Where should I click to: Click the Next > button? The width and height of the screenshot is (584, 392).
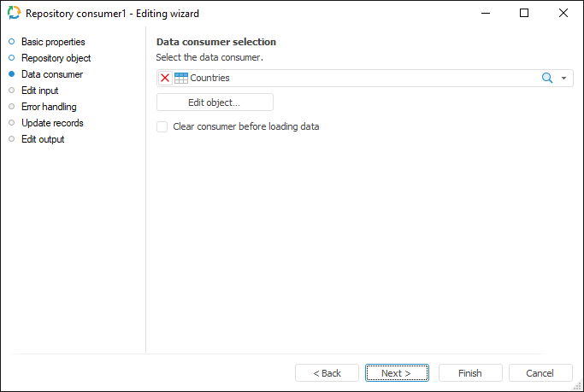pyautogui.click(x=397, y=373)
